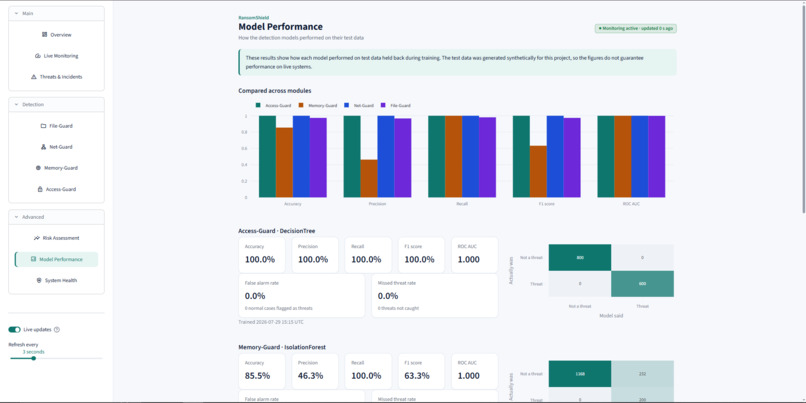This screenshot has width=806, height=403.
Task: Toggle Memory-Guard orange legend swatch
Action: [301, 105]
